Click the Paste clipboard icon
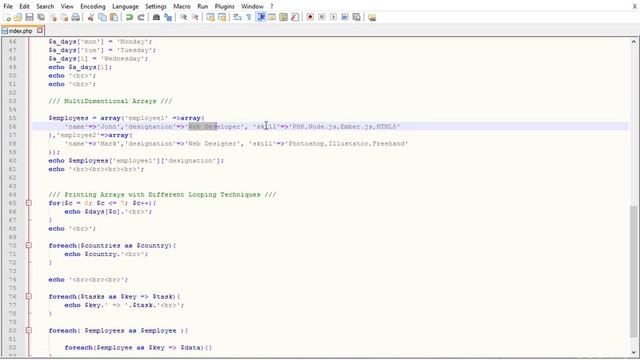This screenshot has height=360, width=640. [x=114, y=17]
